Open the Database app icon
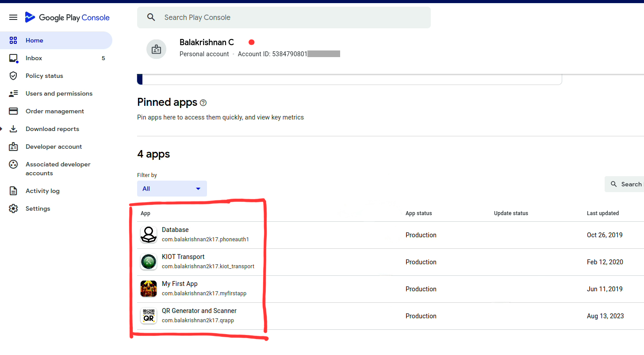Viewport: 644px width, 355px height. click(x=149, y=235)
